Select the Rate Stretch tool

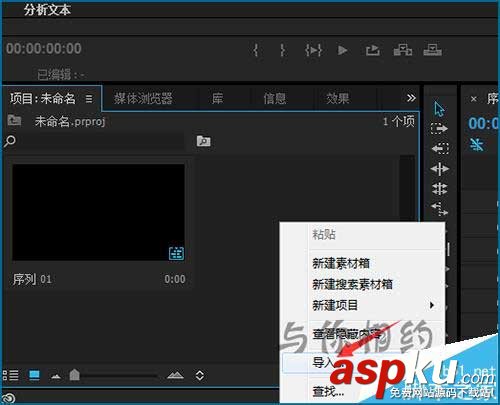(x=440, y=209)
